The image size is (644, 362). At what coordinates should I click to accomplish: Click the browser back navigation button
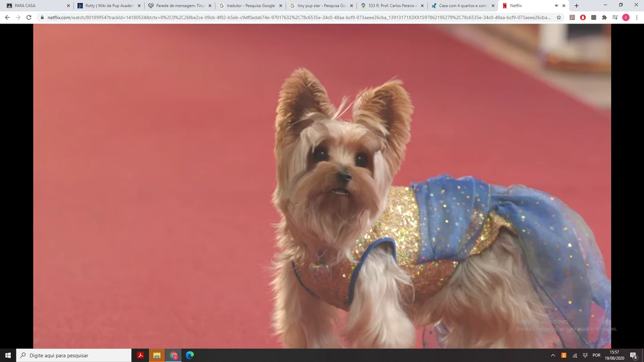click(x=7, y=17)
